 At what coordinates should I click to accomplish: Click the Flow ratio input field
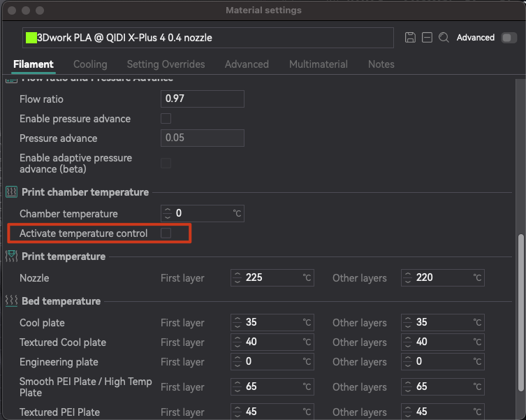pyautogui.click(x=202, y=99)
